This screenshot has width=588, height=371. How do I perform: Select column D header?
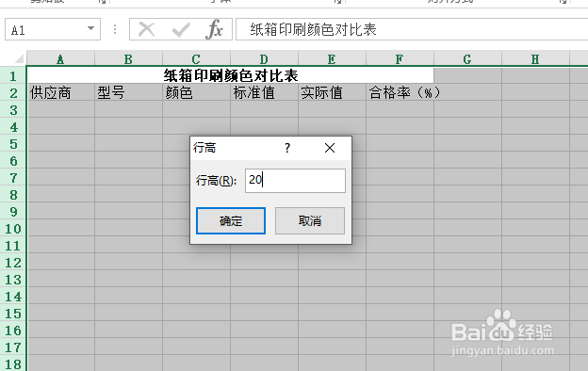tap(264, 58)
